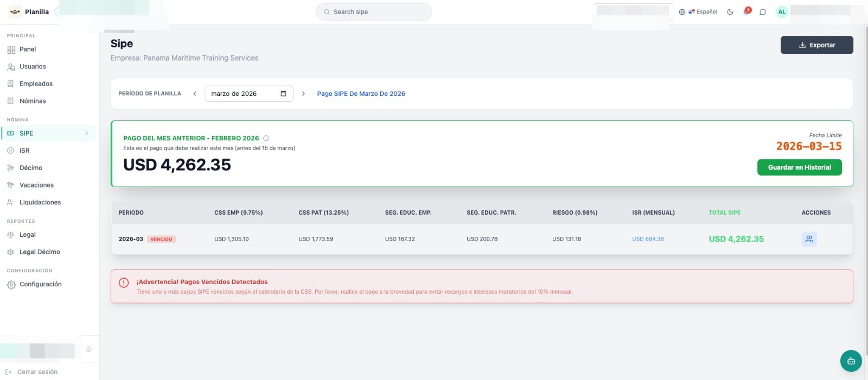Open Empleados in sidebar
The width and height of the screenshot is (868, 380).
point(36,84)
